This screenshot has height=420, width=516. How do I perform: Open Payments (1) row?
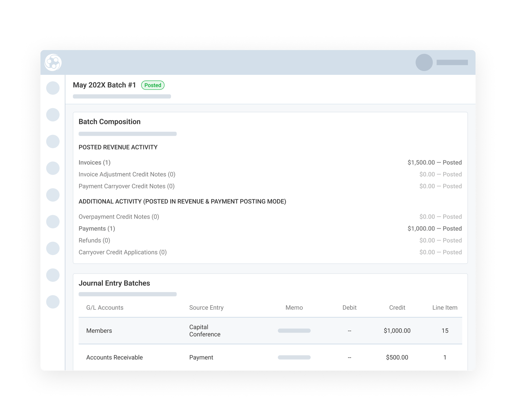tap(270, 228)
